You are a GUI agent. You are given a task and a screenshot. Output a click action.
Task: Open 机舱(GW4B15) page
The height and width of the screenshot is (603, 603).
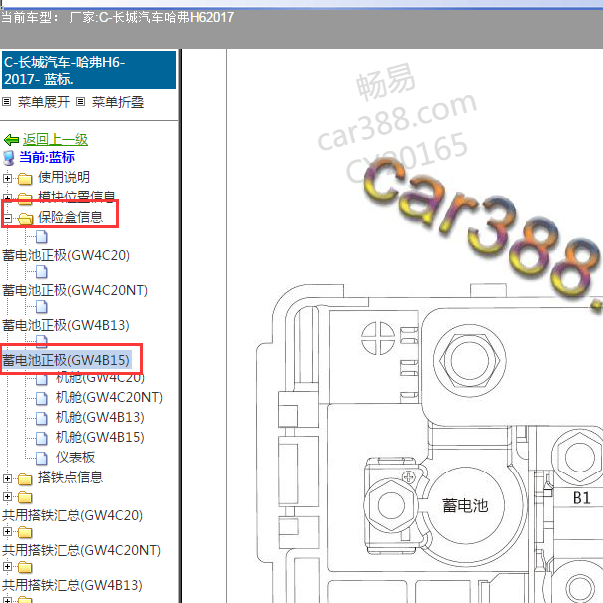100,437
